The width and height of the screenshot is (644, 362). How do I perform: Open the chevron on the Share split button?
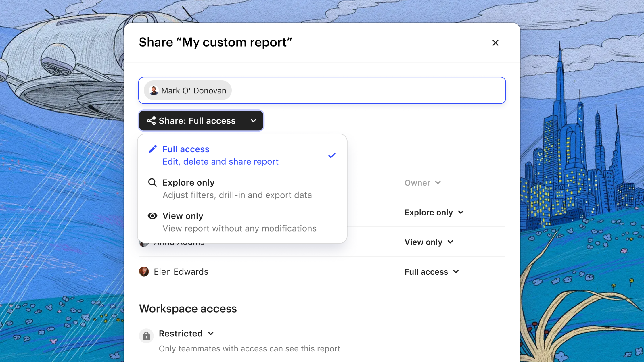[253, 121]
